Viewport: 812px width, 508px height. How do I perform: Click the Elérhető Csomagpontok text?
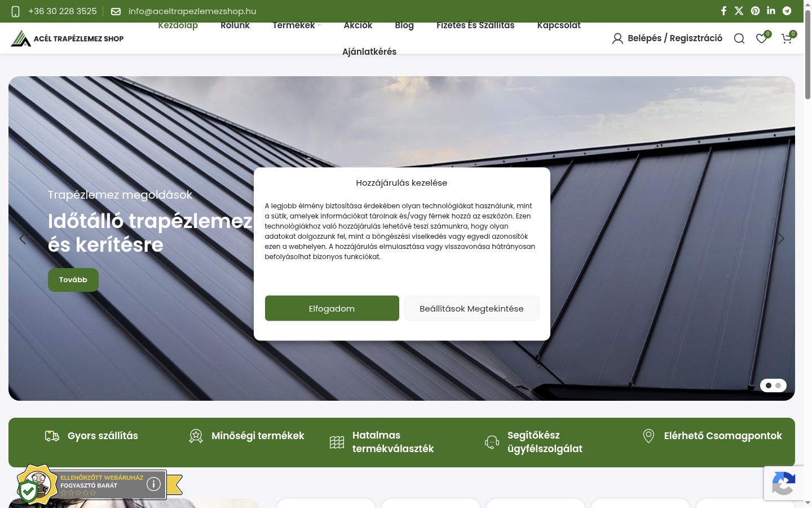723,436
